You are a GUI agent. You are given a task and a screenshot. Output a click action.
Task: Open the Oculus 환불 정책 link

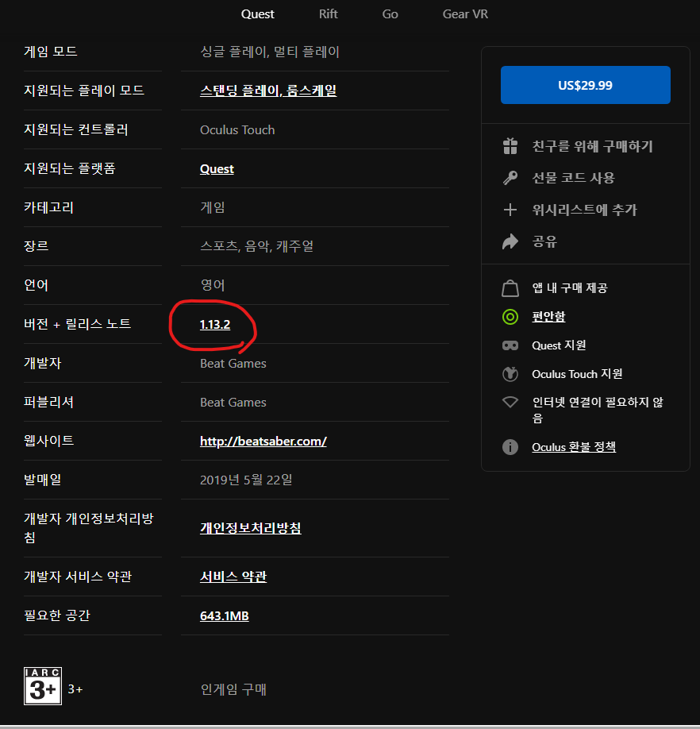[574, 447]
